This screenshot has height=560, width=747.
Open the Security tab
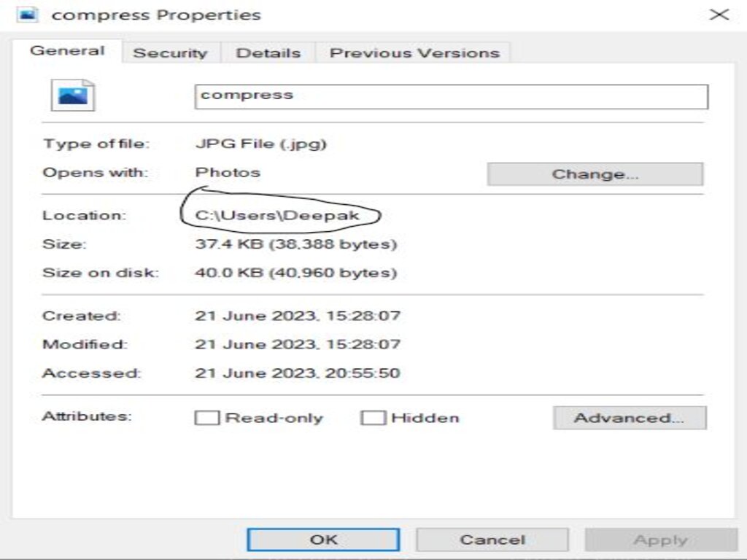point(170,52)
